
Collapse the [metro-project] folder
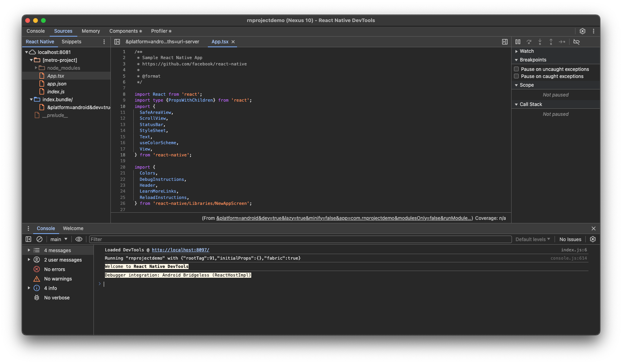point(31,60)
